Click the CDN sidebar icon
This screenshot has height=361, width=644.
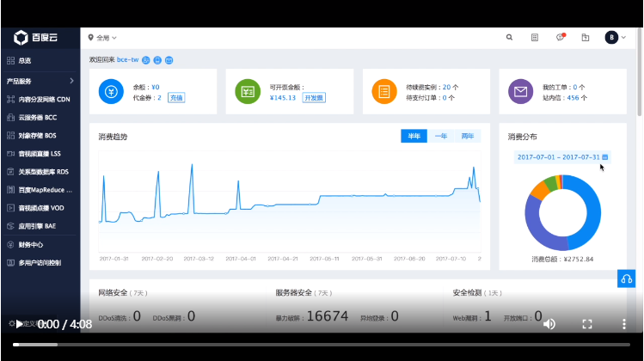coord(10,100)
